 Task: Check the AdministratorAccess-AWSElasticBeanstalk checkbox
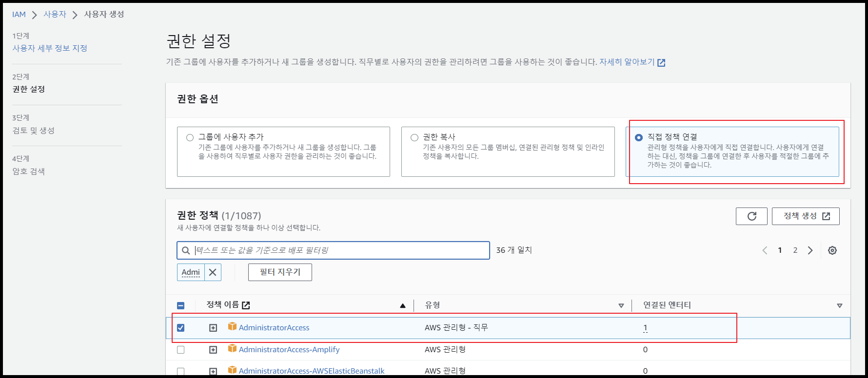pos(180,371)
